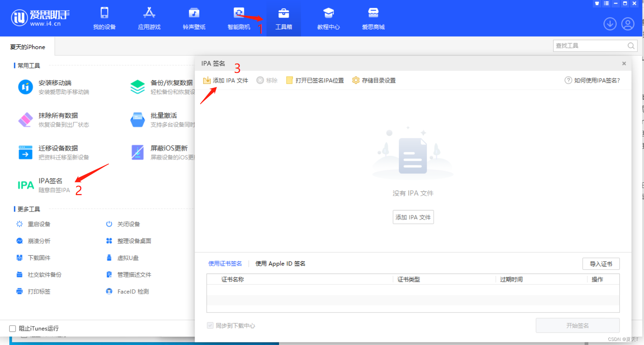Click the 爱思助手 logo
644x345 pixels.
coord(40,18)
